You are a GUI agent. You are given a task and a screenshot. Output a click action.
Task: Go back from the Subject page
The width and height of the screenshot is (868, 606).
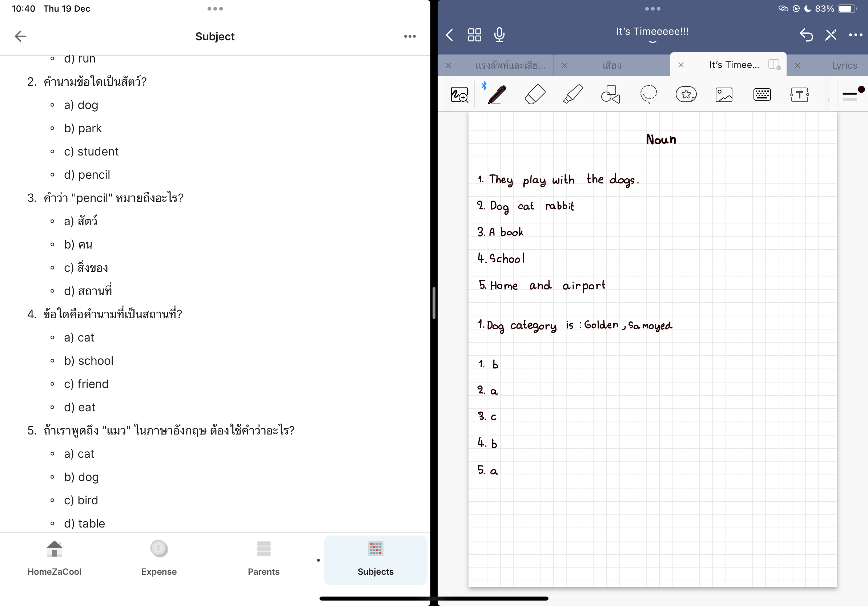[20, 36]
